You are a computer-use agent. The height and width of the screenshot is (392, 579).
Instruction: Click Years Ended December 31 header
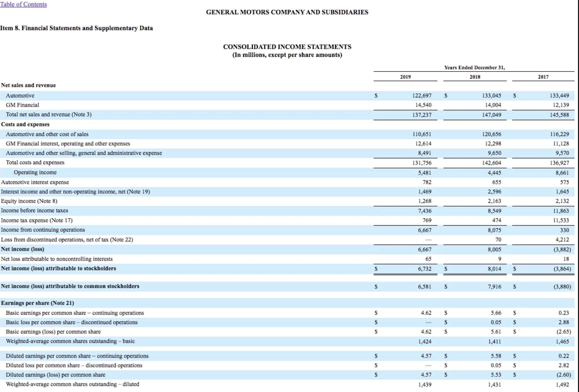(474, 68)
